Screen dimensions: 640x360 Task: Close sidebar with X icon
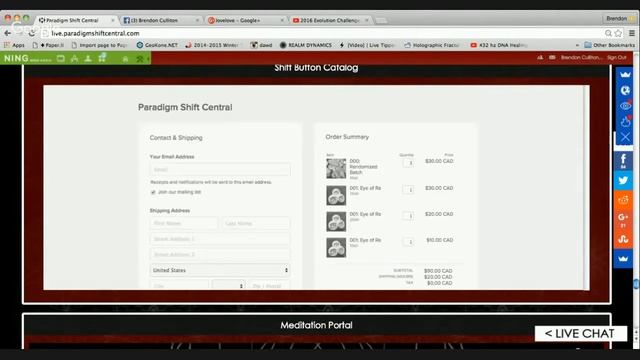(x=625, y=137)
